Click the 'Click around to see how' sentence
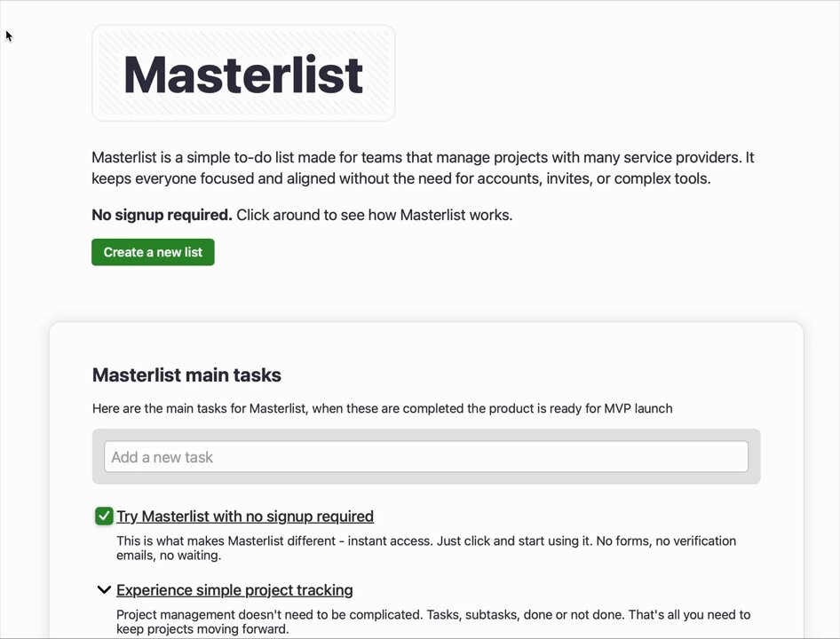Image resolution: width=840 pixels, height=639 pixels. 375,215
